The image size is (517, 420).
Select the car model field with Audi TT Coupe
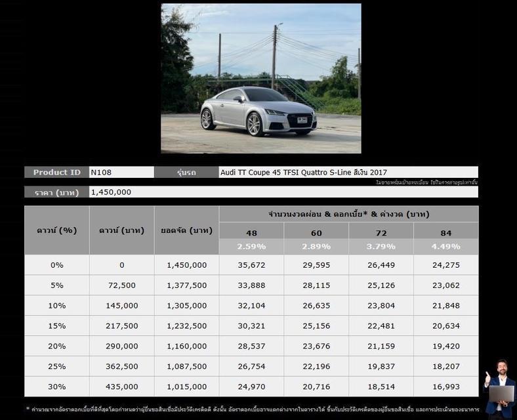click(x=348, y=173)
